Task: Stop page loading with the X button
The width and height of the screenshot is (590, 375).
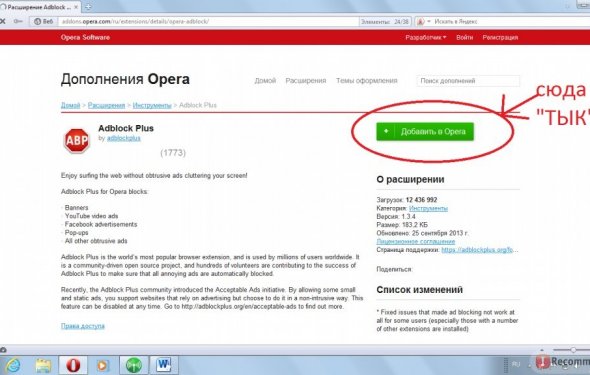Action: point(3,21)
